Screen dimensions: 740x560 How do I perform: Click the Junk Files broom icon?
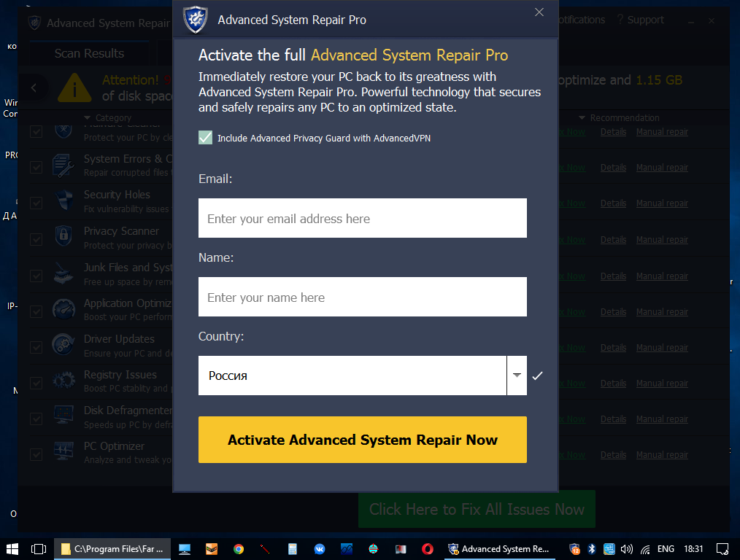pyautogui.click(x=63, y=274)
